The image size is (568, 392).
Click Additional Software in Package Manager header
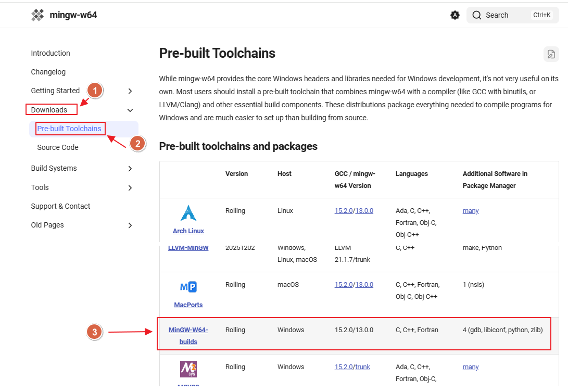click(x=495, y=180)
